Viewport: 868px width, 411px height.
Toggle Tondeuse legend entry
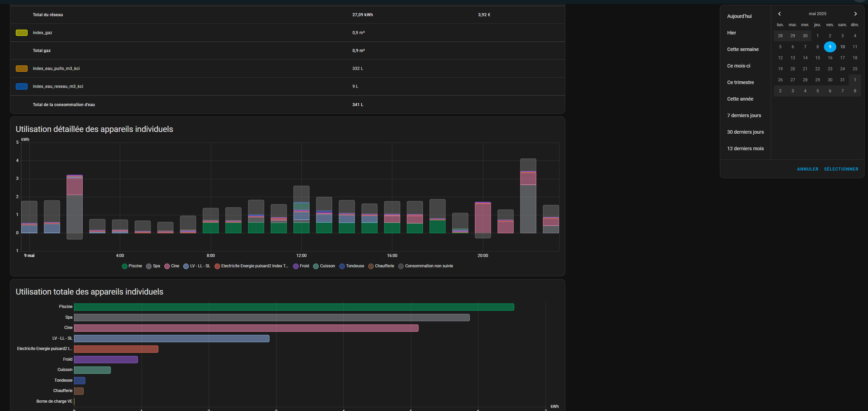(352, 266)
